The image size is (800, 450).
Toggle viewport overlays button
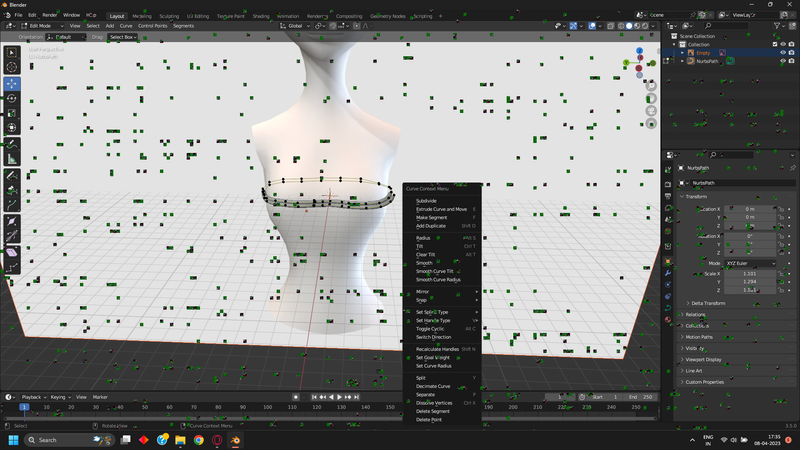click(x=592, y=26)
